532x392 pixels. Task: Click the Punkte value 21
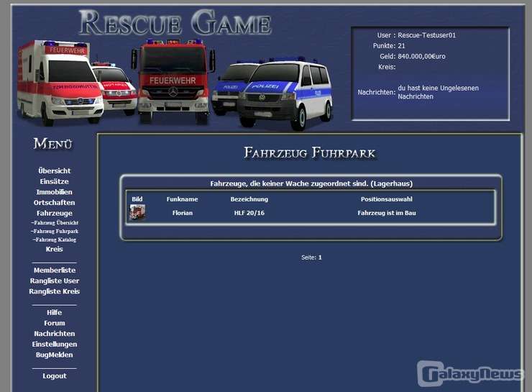[401, 46]
